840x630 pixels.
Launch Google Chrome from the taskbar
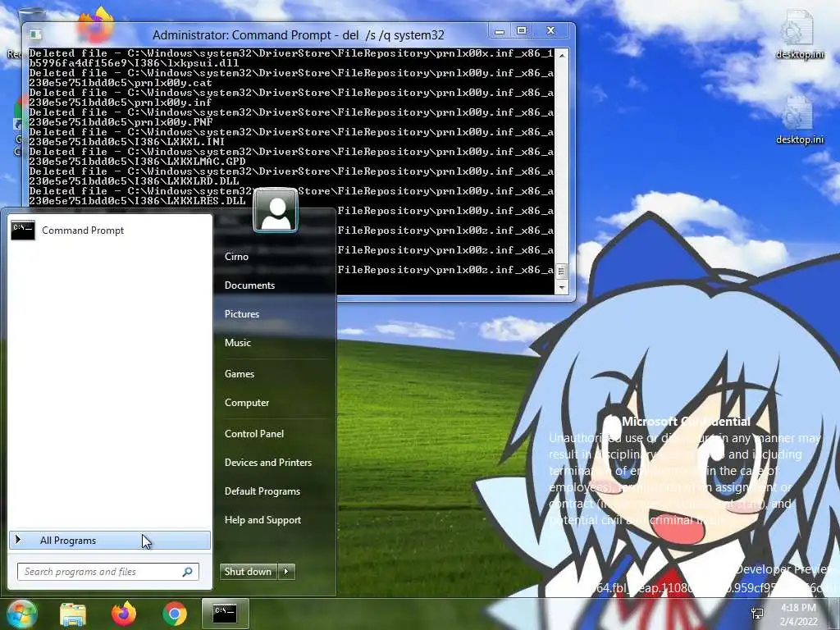click(x=175, y=614)
